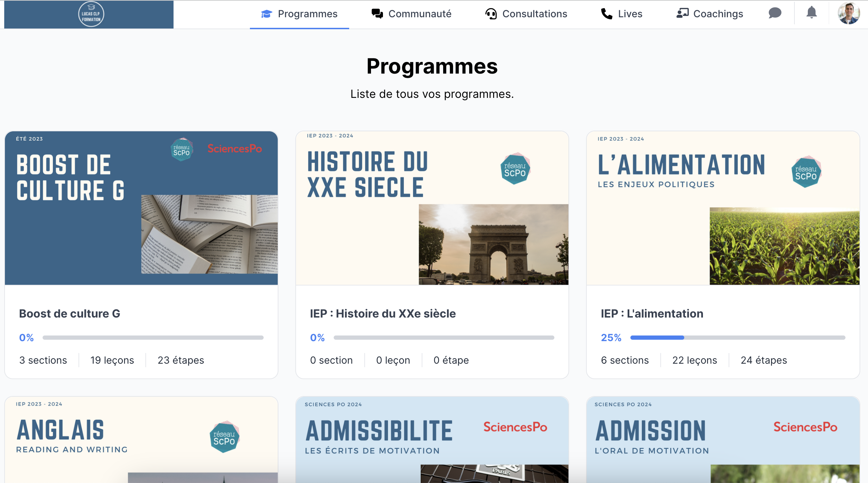Screen dimensions: 868x483
Task: Open the user profile avatar
Action: pyautogui.click(x=849, y=13)
